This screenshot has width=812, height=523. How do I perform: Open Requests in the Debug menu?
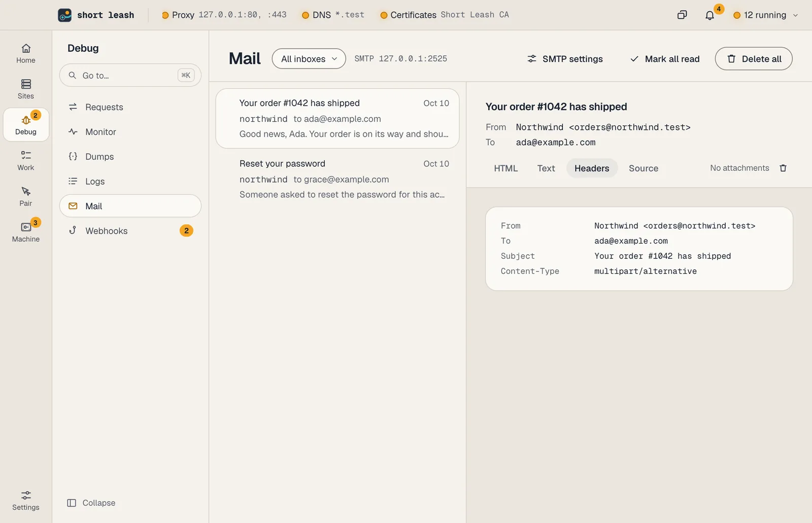(x=130, y=107)
